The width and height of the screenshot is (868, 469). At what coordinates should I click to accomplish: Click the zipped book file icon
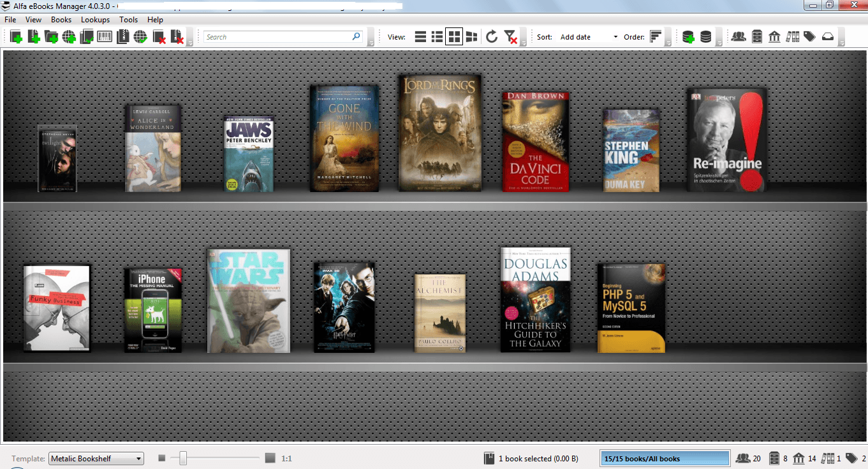tap(122, 37)
